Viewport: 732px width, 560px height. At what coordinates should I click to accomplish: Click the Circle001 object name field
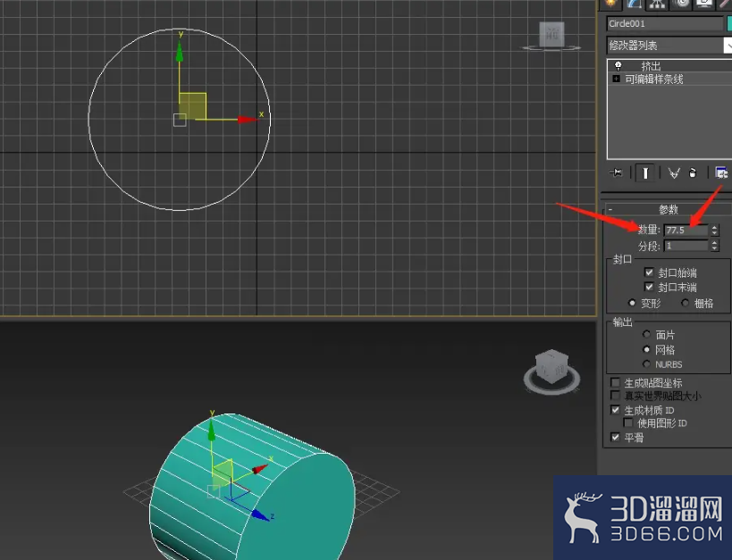click(665, 23)
